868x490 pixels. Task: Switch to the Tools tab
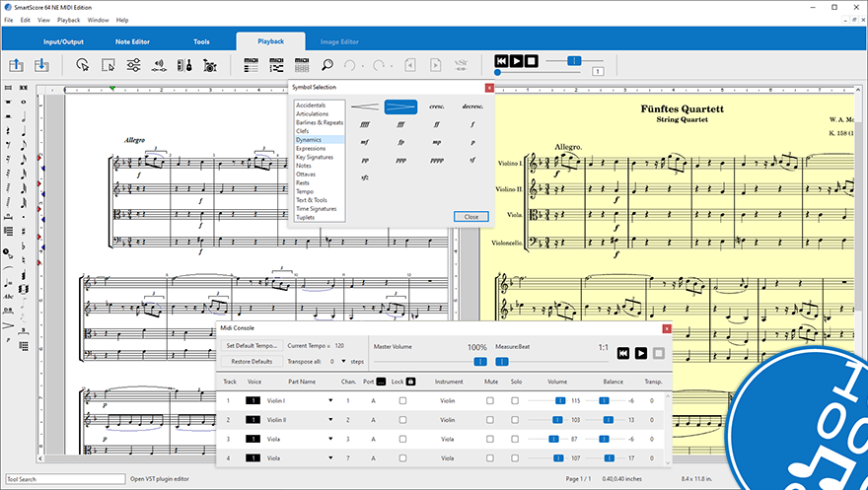[201, 41]
